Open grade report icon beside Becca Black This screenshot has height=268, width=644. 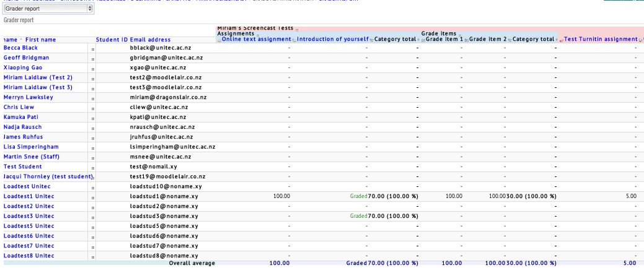point(93,48)
